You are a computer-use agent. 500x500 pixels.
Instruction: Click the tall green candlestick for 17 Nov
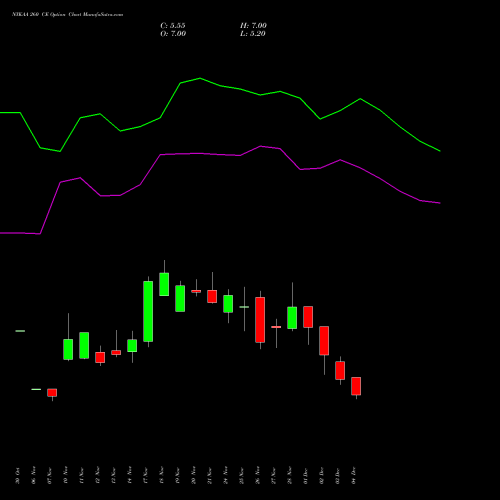(x=148, y=311)
